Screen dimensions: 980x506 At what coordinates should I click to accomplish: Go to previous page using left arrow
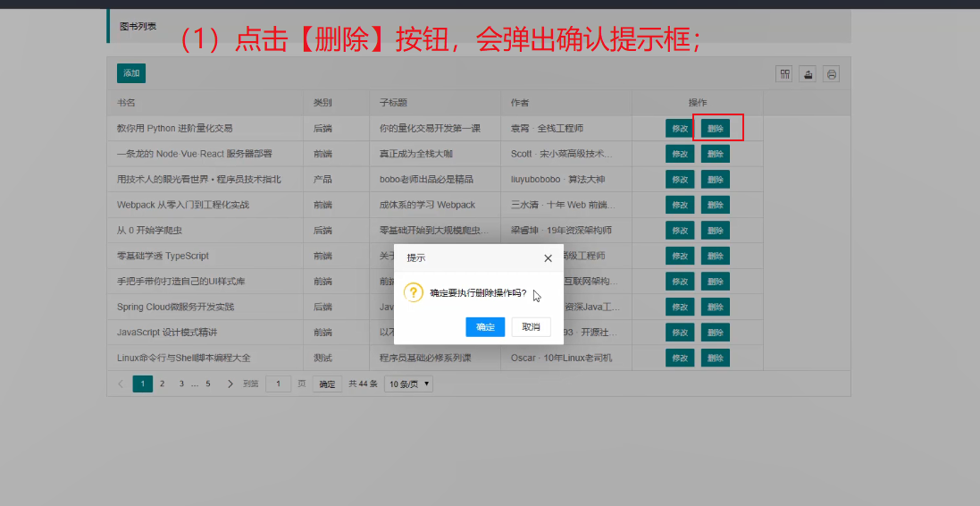tap(121, 384)
